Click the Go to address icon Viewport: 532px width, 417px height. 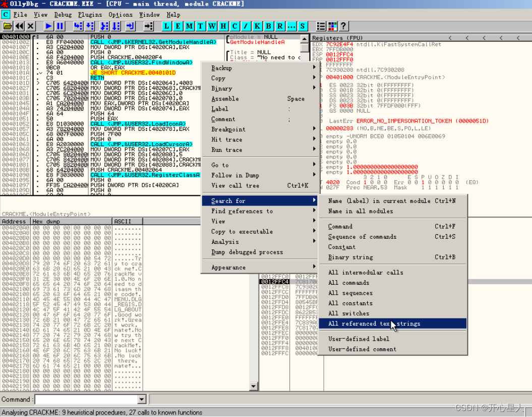(x=149, y=26)
